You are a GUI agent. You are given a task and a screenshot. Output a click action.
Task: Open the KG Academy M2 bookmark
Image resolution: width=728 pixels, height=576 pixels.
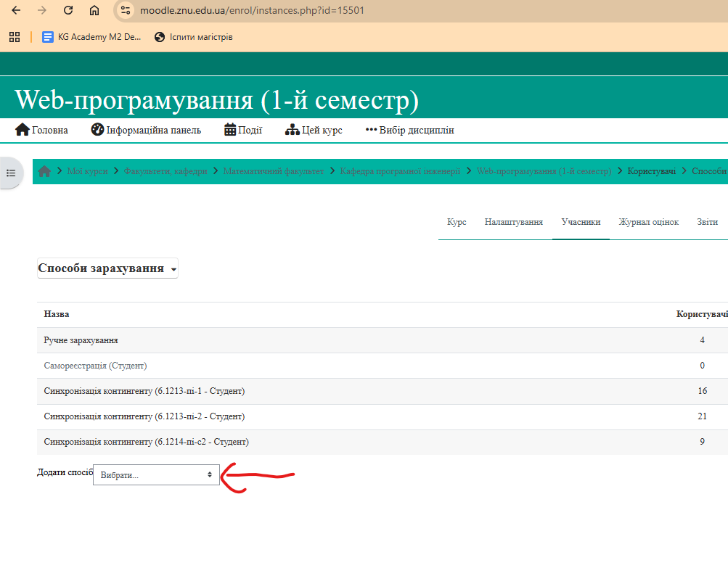91,37
